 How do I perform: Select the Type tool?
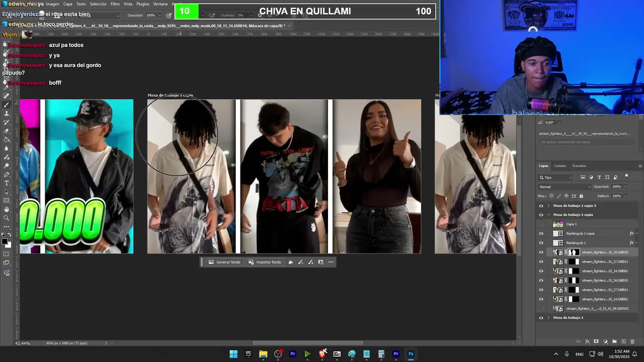[7, 183]
